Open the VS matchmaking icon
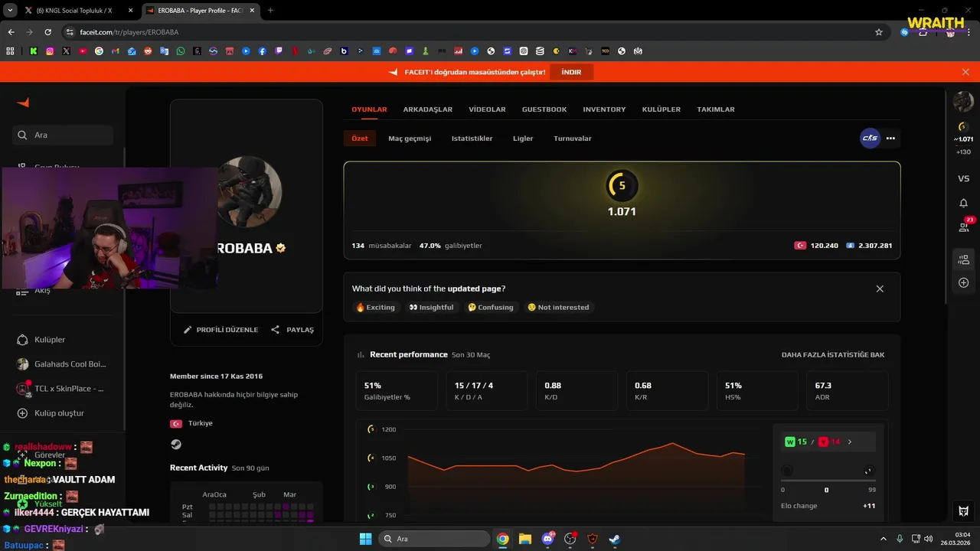This screenshot has height=551, width=980. [963, 178]
